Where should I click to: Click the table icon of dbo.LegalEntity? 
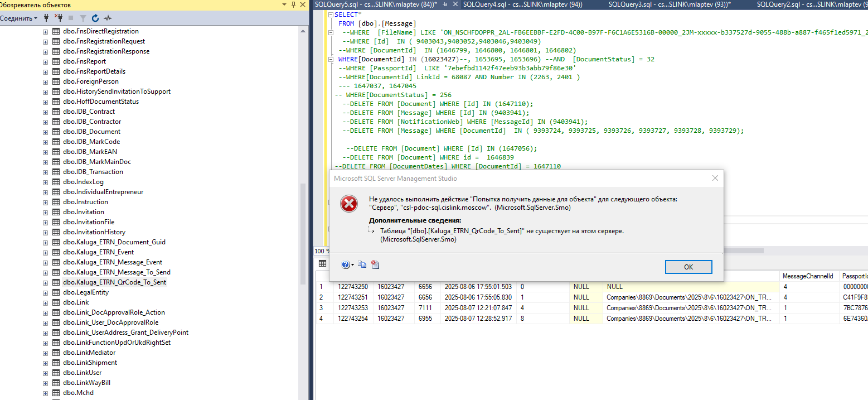[x=56, y=292]
